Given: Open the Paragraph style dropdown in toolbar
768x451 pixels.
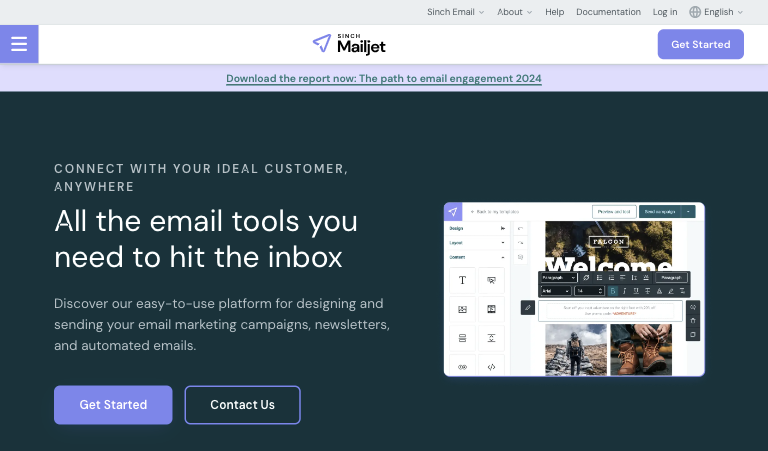Looking at the screenshot, I should 559,278.
